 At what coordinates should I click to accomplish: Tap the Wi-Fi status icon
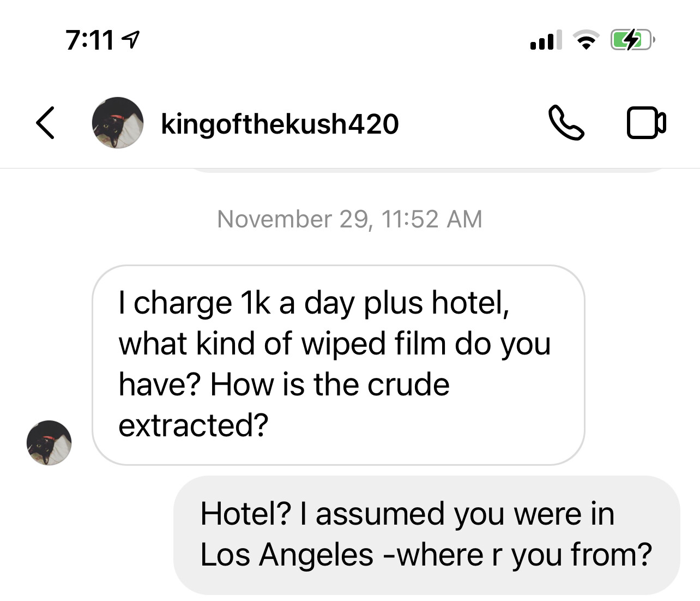click(x=586, y=40)
